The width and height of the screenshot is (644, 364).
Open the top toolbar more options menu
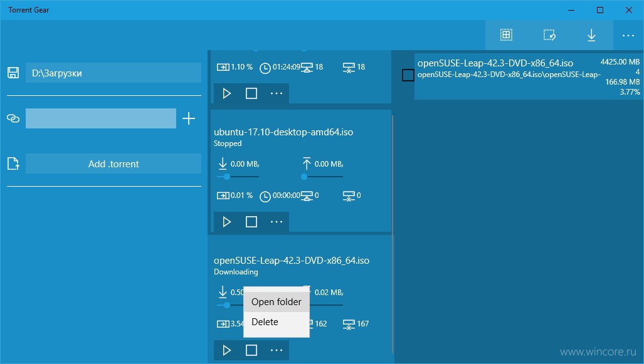click(x=628, y=36)
